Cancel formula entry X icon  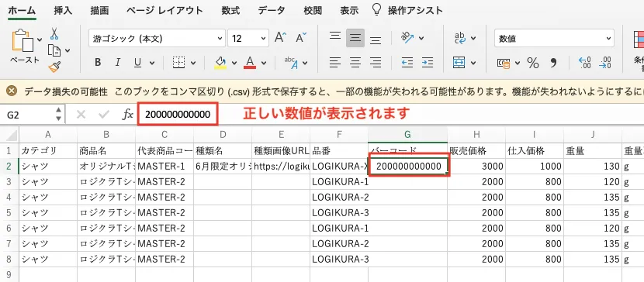click(x=81, y=115)
